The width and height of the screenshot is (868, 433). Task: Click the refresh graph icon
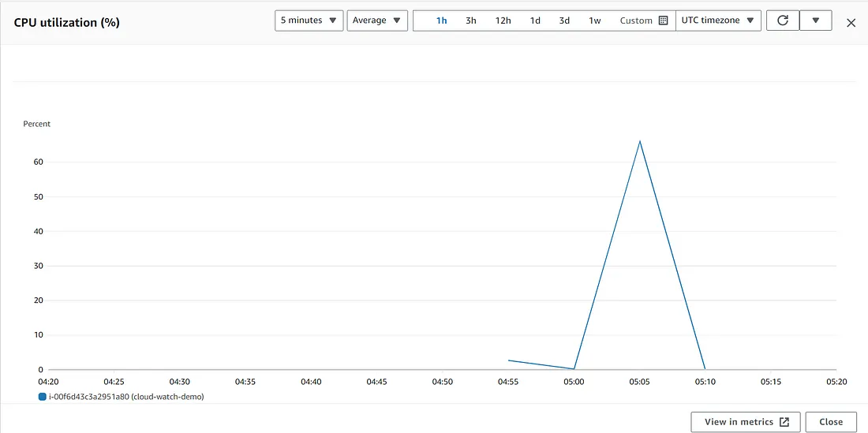782,21
